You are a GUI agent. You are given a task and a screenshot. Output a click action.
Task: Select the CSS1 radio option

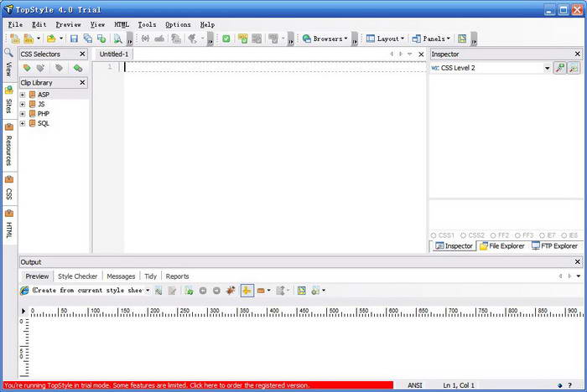coord(442,235)
